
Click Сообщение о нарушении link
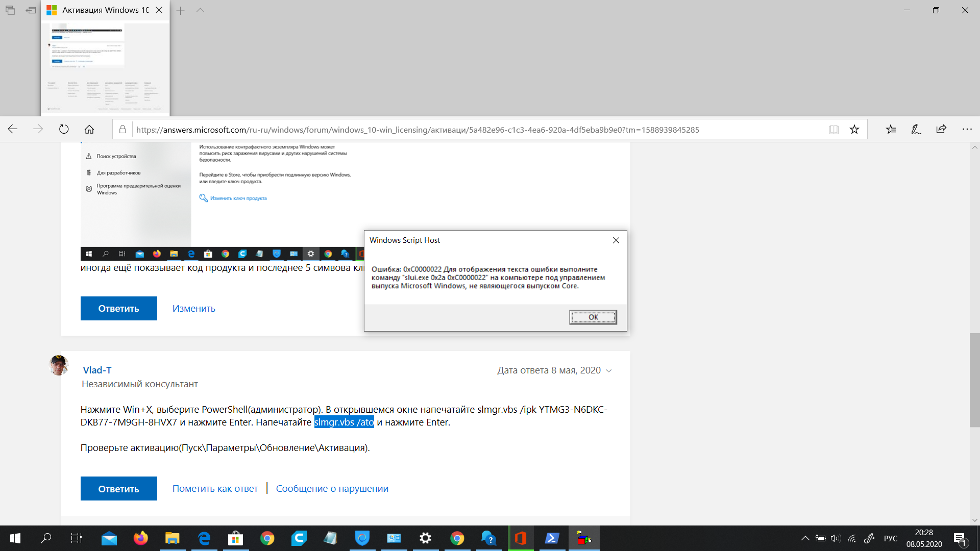tap(332, 488)
